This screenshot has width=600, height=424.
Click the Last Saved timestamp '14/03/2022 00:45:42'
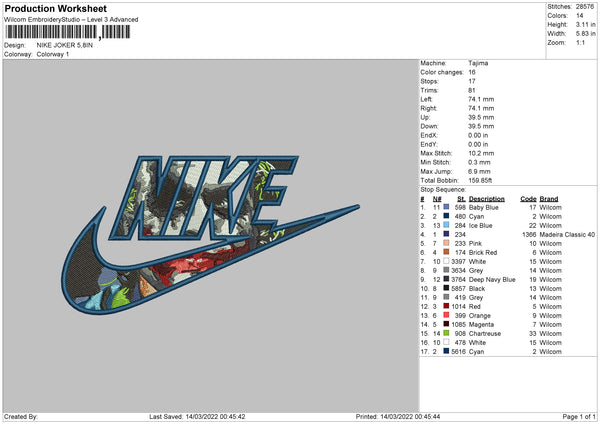coord(215,416)
